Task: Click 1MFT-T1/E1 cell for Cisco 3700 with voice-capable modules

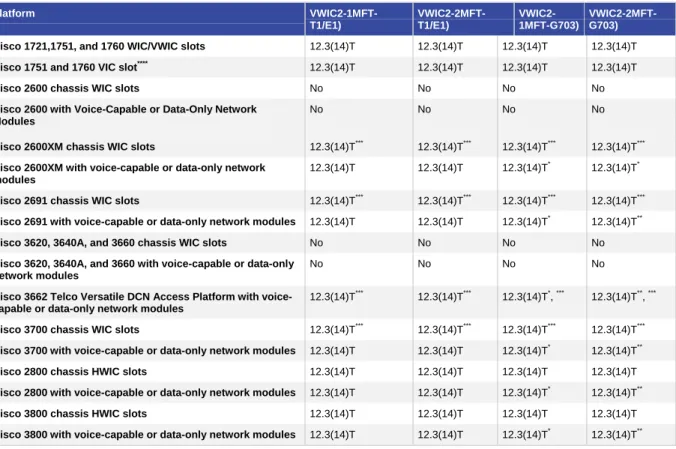Action: click(332, 351)
